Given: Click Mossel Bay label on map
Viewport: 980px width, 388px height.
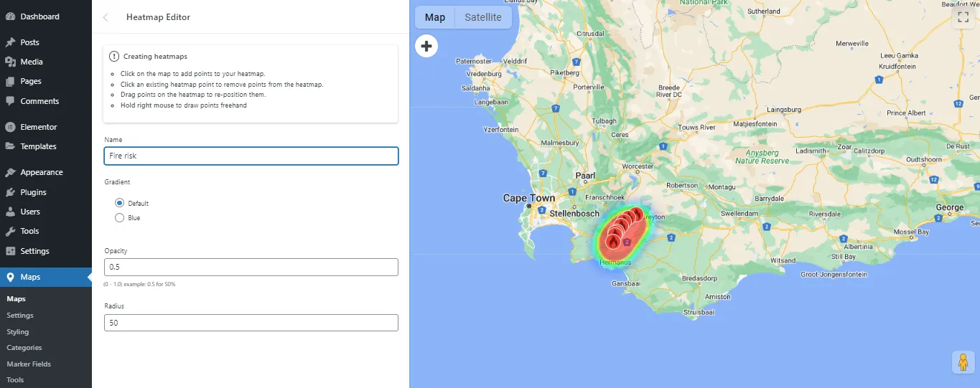Looking at the screenshot, I should 911,232.
